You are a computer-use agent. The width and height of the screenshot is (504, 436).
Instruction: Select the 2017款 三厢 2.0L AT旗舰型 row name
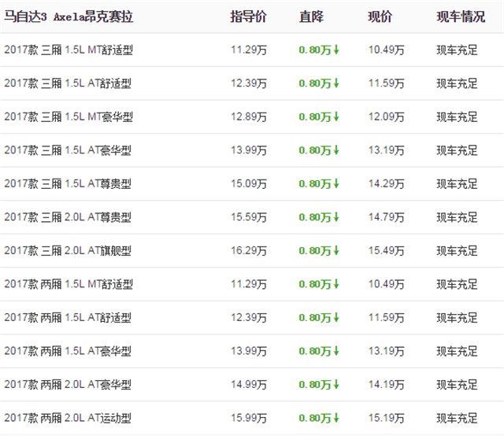68,250
